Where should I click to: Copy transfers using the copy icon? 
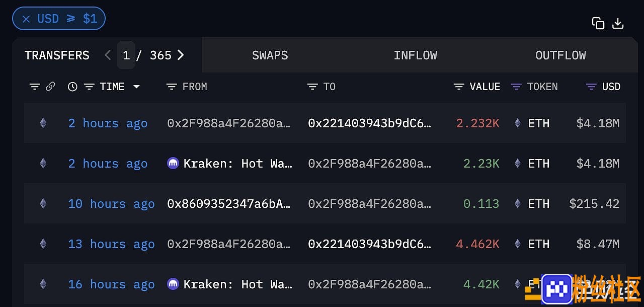[x=598, y=23]
